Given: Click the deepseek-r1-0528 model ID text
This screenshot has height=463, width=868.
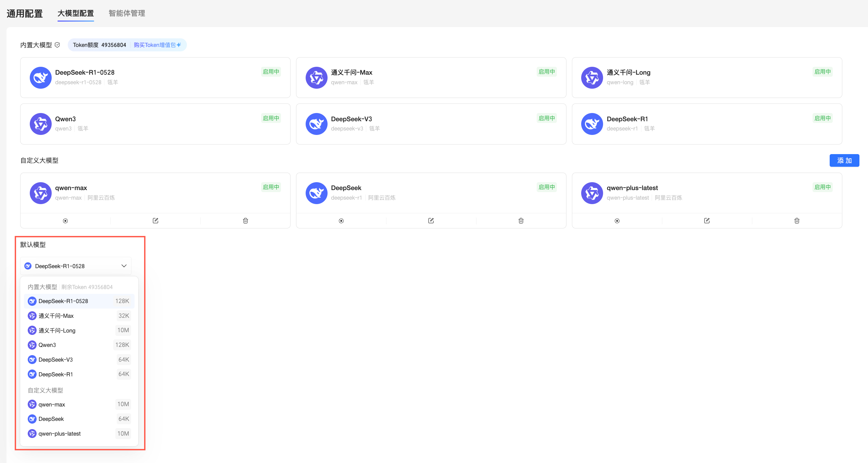Looking at the screenshot, I should pos(78,82).
